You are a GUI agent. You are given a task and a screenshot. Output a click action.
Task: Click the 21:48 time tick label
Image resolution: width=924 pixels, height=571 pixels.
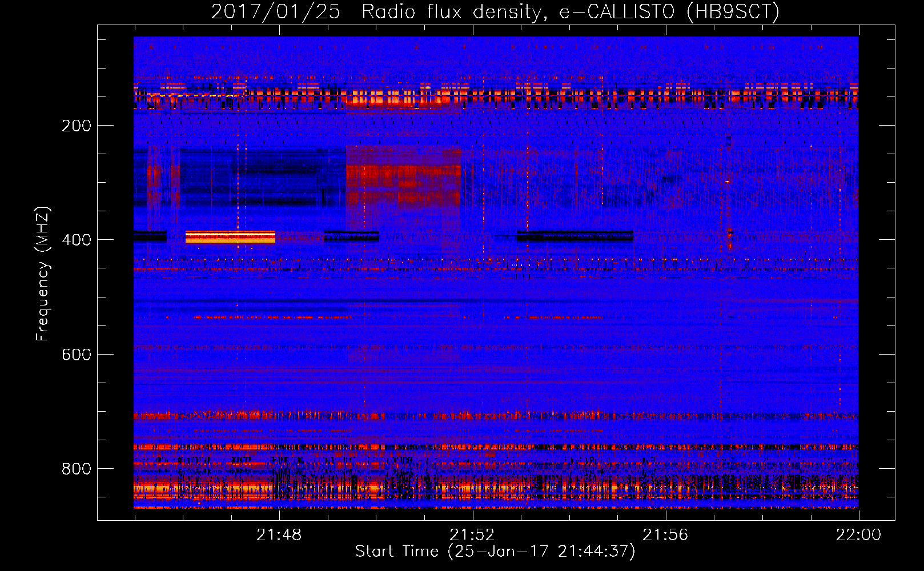(279, 535)
